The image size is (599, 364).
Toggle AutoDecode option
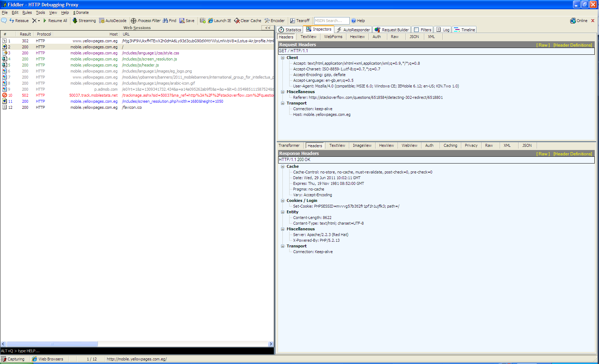113,21
